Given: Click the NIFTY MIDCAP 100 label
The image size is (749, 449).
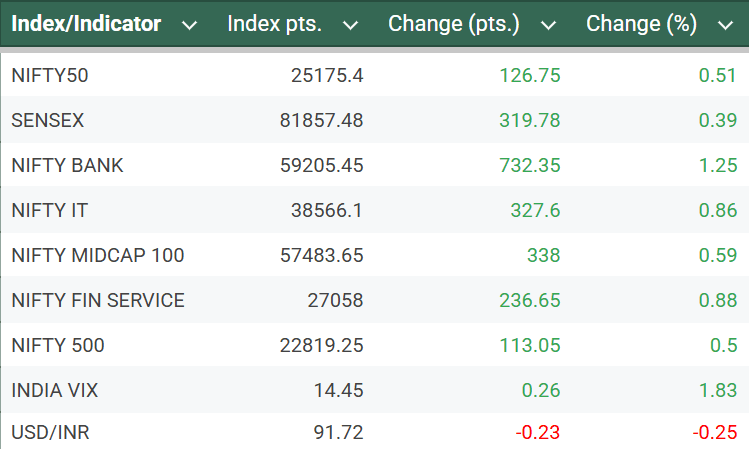Looking at the screenshot, I should (98, 256).
